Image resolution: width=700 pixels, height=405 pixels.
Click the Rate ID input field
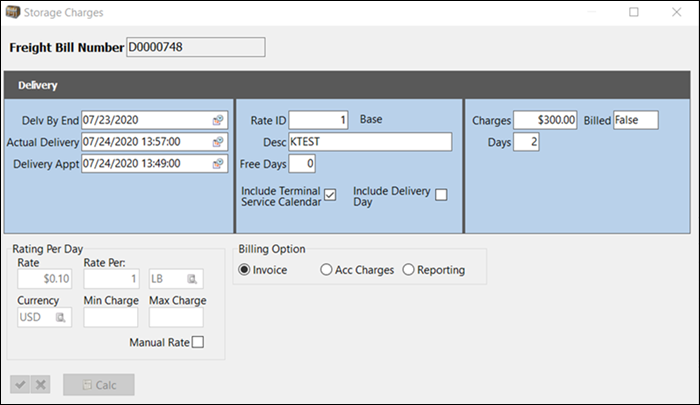tap(319, 120)
